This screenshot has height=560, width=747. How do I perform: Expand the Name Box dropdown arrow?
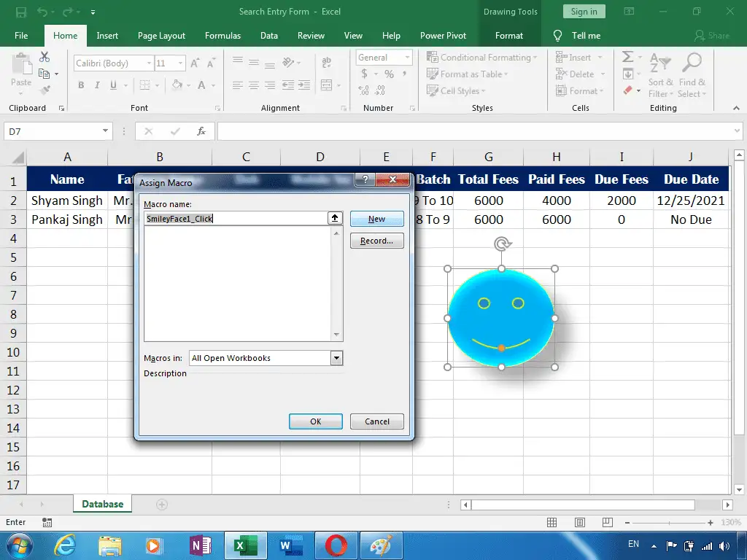105,131
